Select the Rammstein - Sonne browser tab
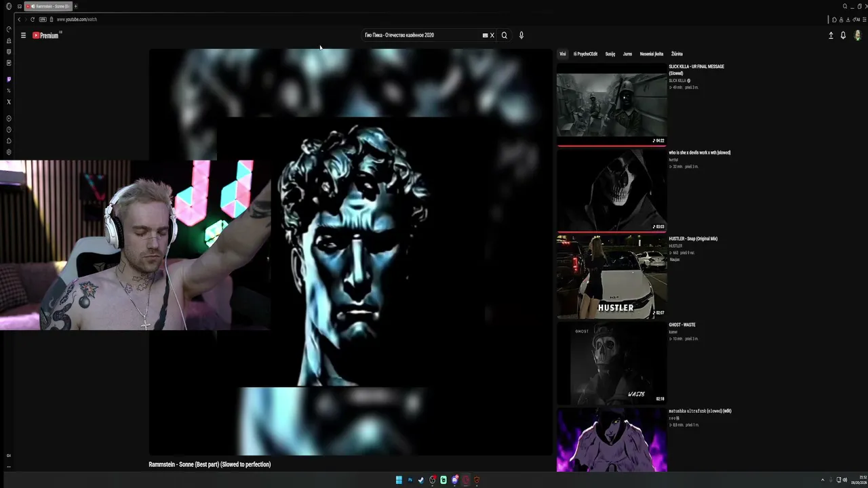868x488 pixels. pyautogui.click(x=48, y=6)
